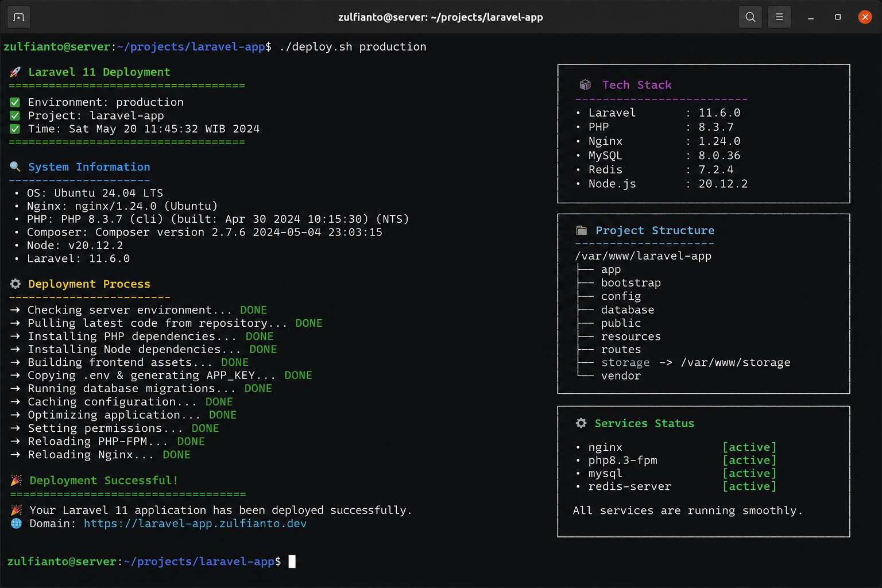The width and height of the screenshot is (882, 588).
Task: Select the database folder in the tree
Action: tap(628, 310)
